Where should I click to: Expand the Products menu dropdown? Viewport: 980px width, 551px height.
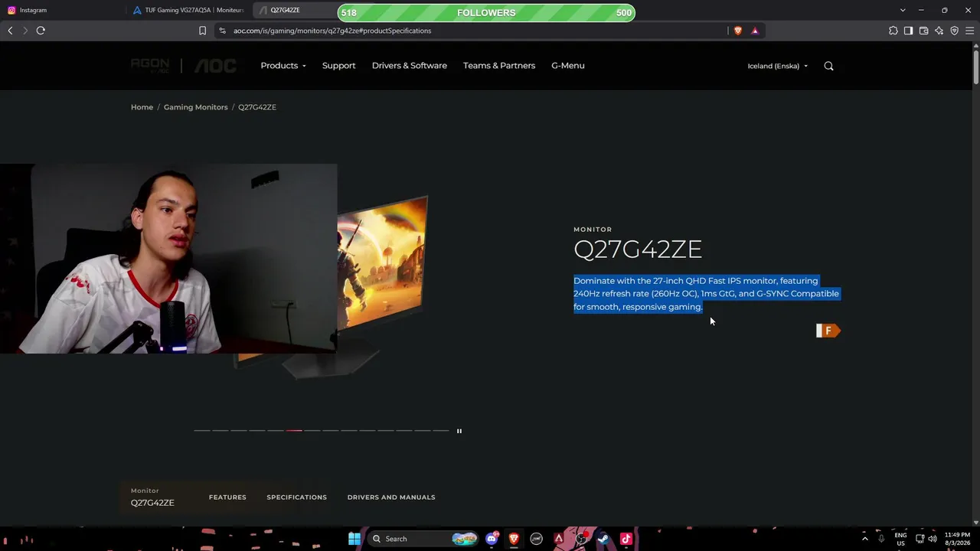[283, 66]
